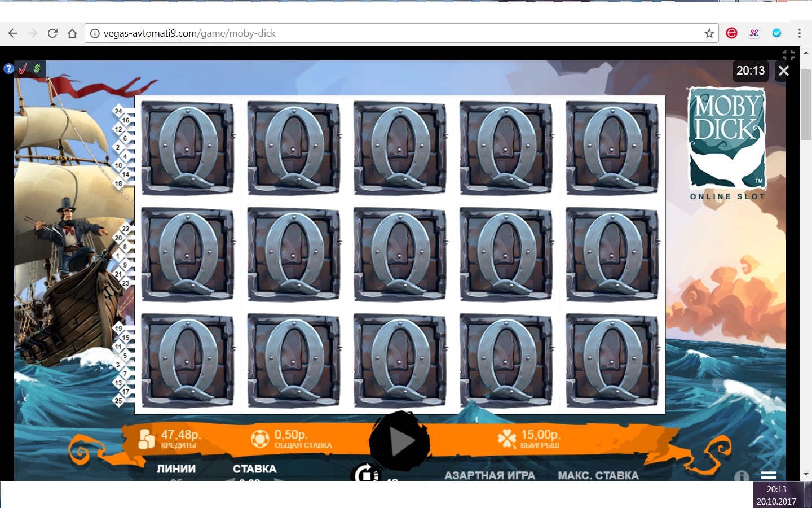Click the poker chip total bet icon

coord(260,439)
